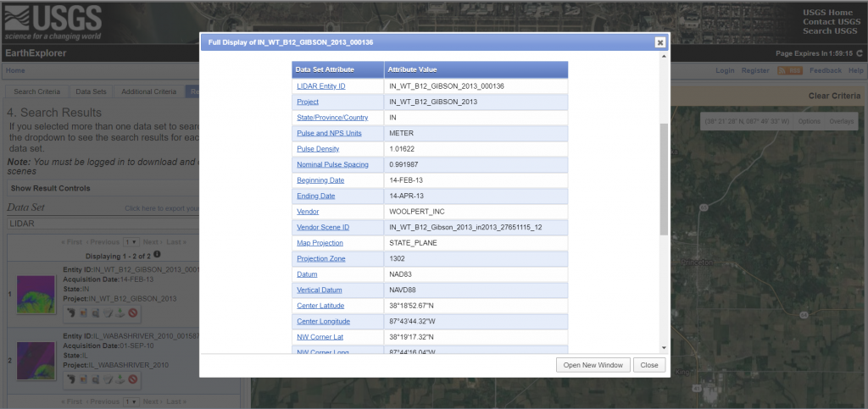Open the page number dropdown below results

point(131,402)
